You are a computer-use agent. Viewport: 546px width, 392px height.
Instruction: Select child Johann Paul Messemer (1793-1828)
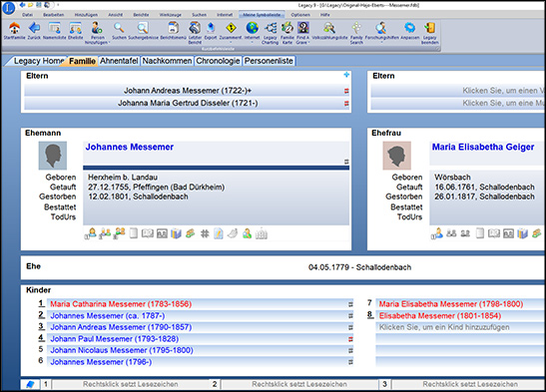(201, 339)
